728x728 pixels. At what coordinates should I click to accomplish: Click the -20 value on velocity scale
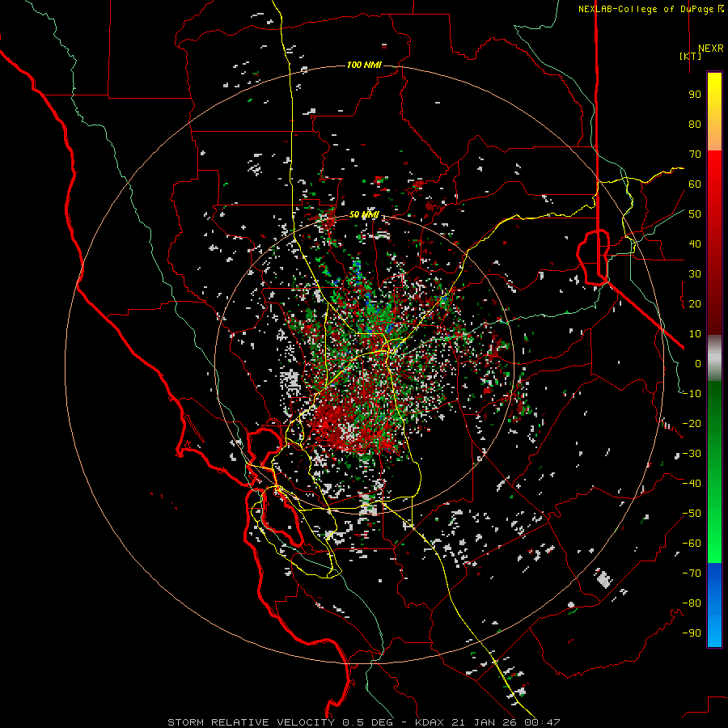pyautogui.click(x=692, y=423)
